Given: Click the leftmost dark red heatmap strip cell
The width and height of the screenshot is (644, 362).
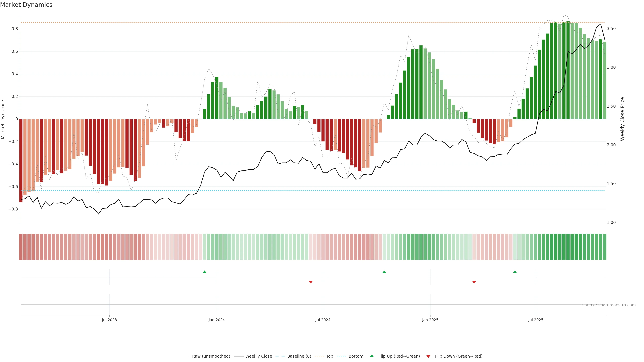Looking at the screenshot, I should click(21, 247).
